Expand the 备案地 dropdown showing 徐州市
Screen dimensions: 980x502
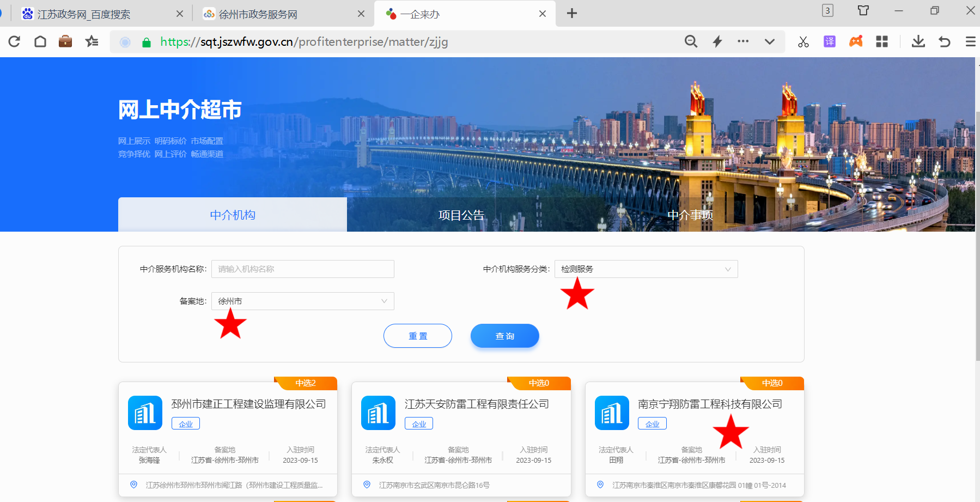pyautogui.click(x=302, y=301)
